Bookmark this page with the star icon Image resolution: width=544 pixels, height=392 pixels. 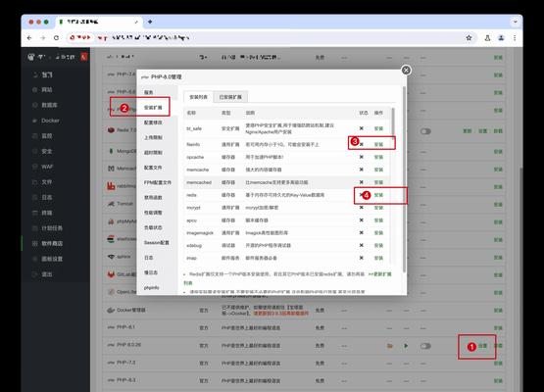coord(469,38)
